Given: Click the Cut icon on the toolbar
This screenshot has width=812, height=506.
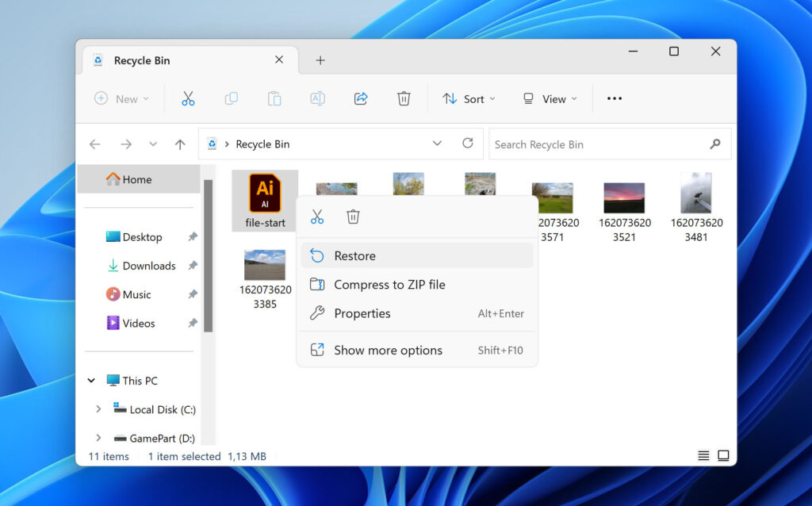Looking at the screenshot, I should [x=188, y=98].
